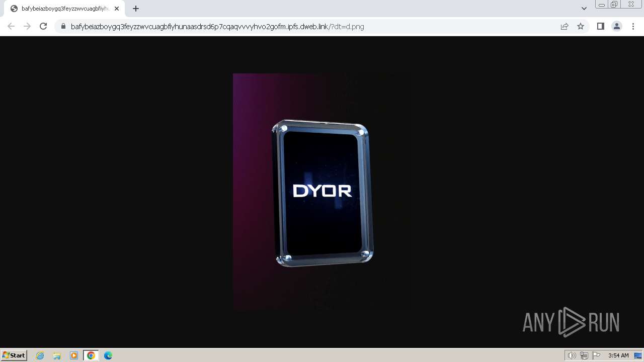Open Action Center flag icon
This screenshot has height=362, width=644.
[596, 355]
